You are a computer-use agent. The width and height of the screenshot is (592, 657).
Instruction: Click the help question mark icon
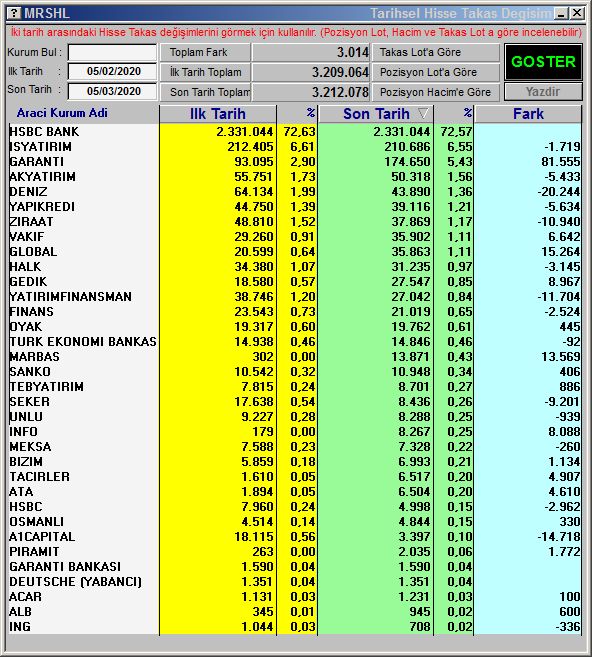[x=14, y=13]
